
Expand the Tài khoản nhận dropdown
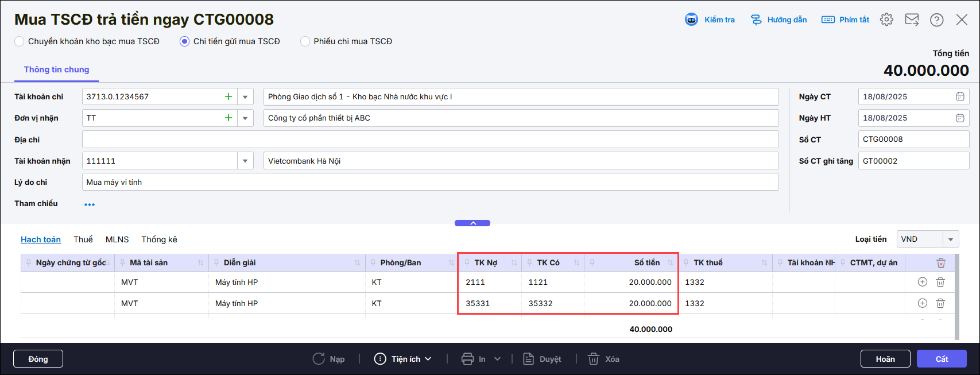(x=245, y=161)
